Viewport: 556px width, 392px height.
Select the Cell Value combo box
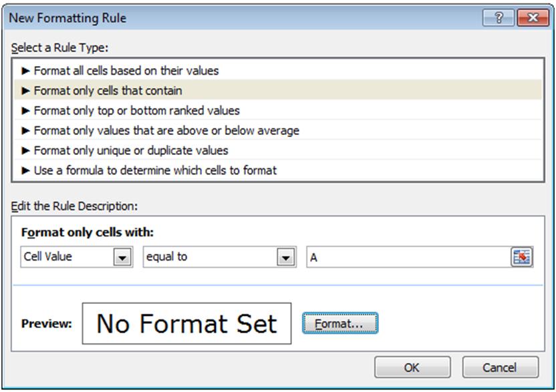click(77, 257)
